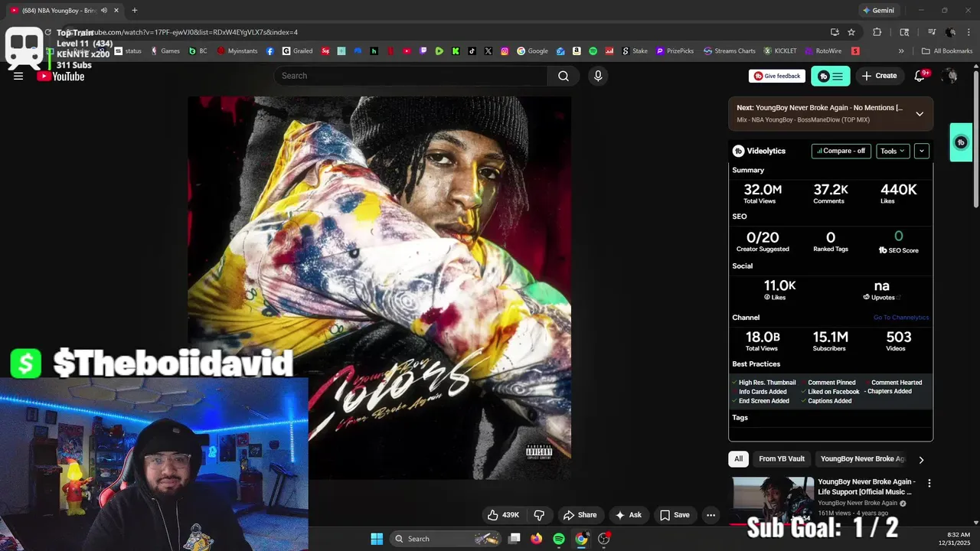Open the Videolytics Tools dropdown

(x=893, y=151)
